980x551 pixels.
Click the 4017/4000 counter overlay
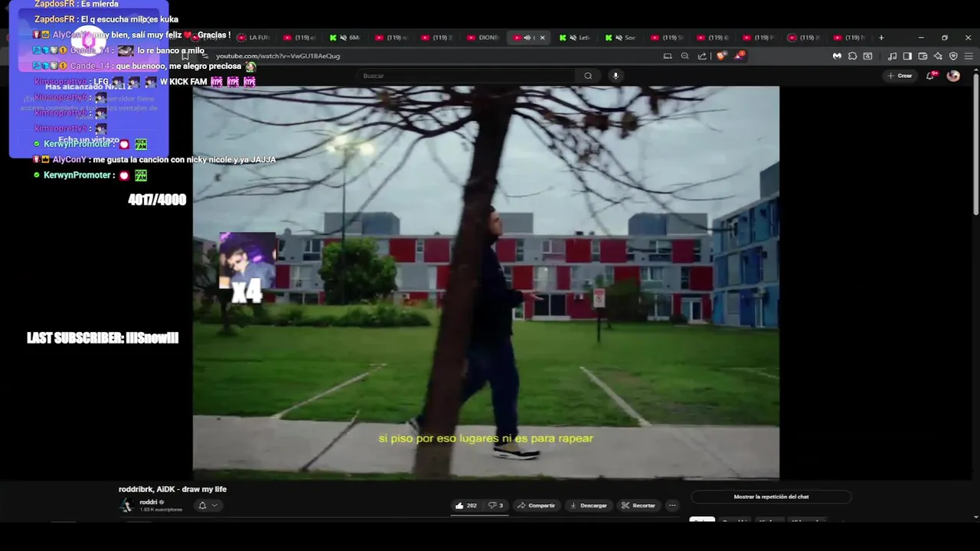tap(157, 200)
